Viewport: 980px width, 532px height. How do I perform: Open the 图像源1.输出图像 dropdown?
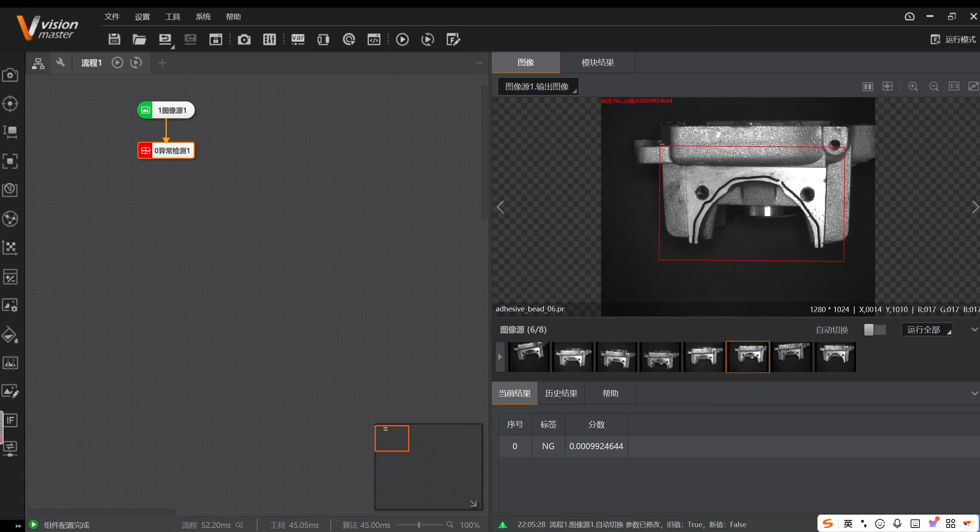538,86
